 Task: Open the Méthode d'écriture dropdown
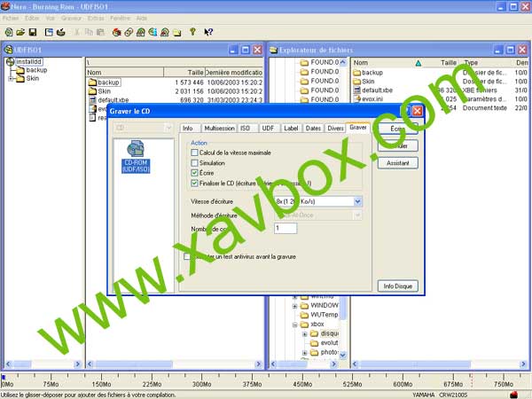click(x=357, y=215)
